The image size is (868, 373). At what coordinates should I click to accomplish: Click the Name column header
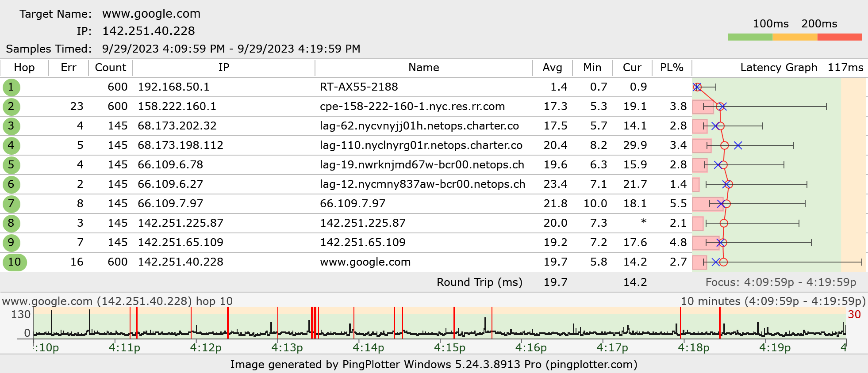[x=423, y=68]
